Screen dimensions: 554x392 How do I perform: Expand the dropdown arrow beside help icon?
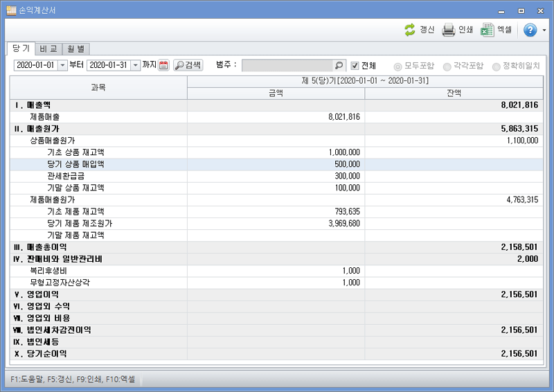544,30
